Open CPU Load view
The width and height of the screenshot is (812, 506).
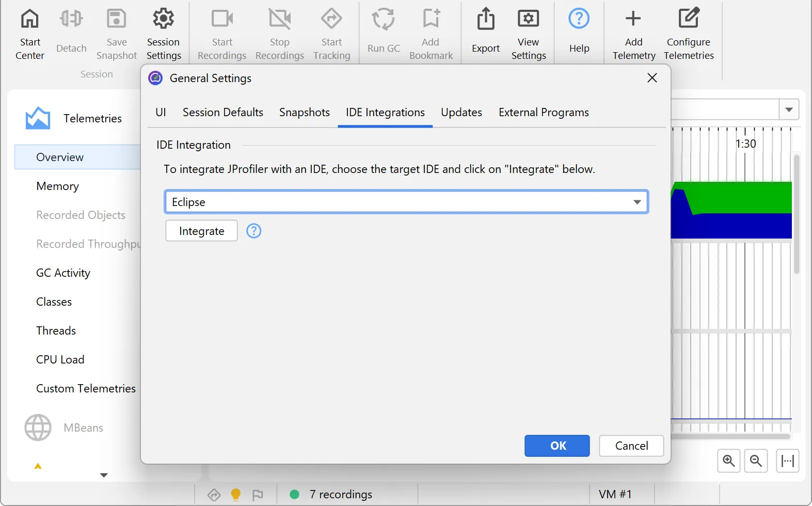[x=60, y=359]
